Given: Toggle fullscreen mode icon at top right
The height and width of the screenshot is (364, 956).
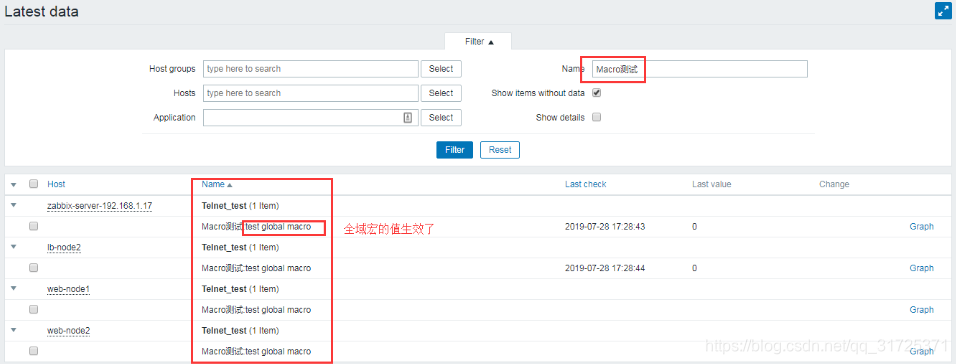Looking at the screenshot, I should (x=943, y=11).
